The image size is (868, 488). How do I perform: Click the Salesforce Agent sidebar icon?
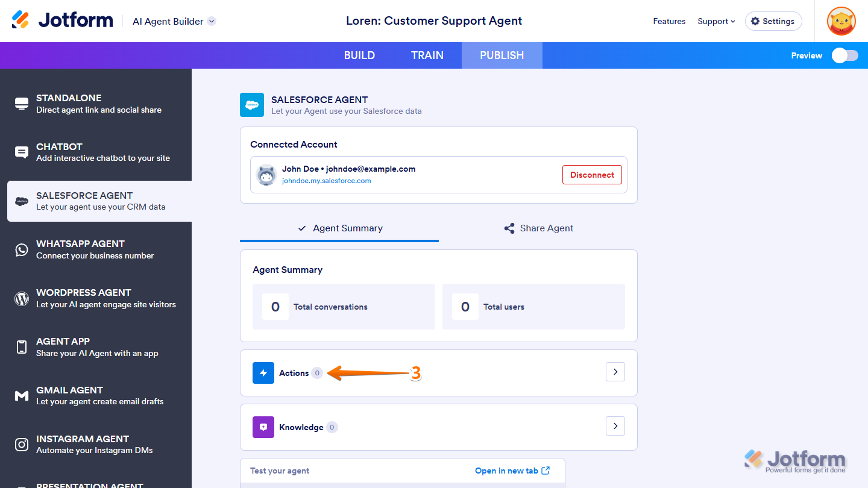point(21,201)
